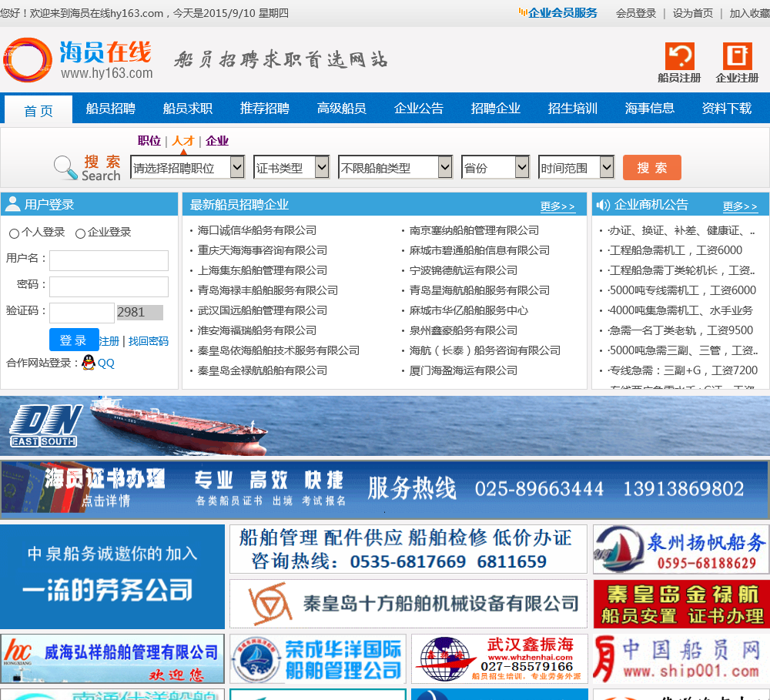Open the 船舶管理 配件供应 hotline ad
This screenshot has height=700, width=770.
(x=408, y=549)
